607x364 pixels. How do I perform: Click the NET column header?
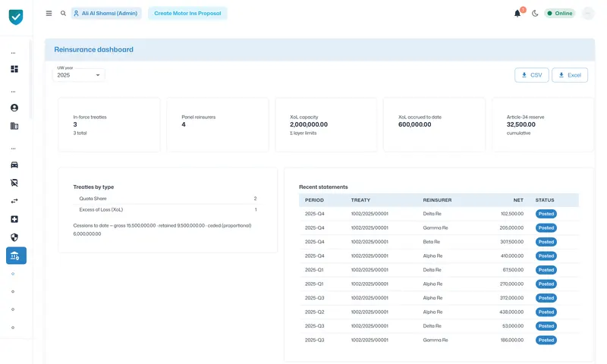518,200
